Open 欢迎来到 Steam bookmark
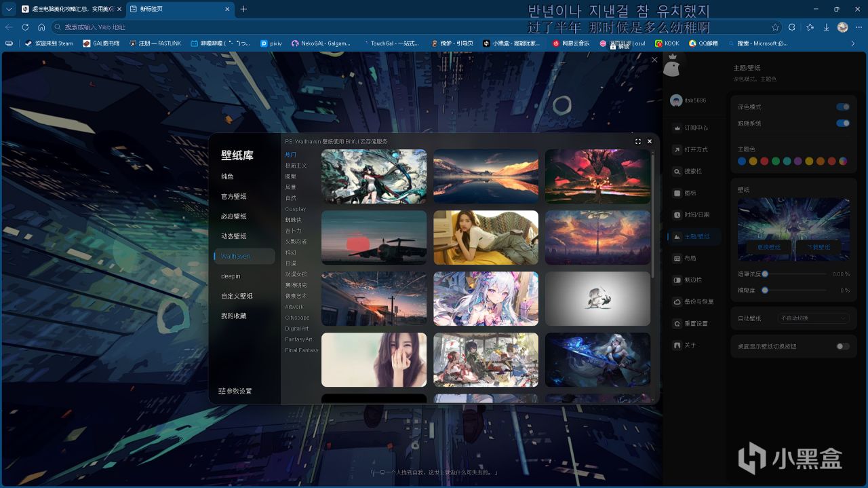868x488 pixels. (x=49, y=43)
